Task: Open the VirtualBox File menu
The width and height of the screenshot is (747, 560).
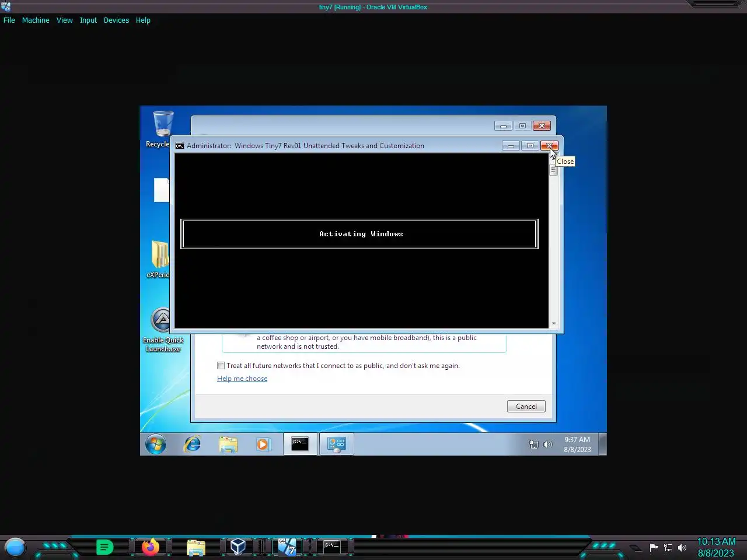Action: 9,20
